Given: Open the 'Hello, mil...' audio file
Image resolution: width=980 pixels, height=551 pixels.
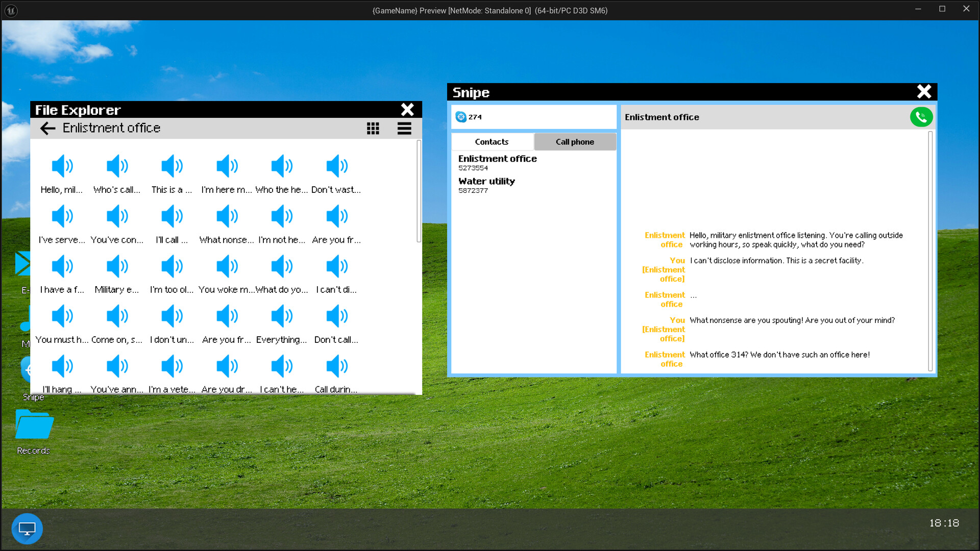Looking at the screenshot, I should [62, 173].
